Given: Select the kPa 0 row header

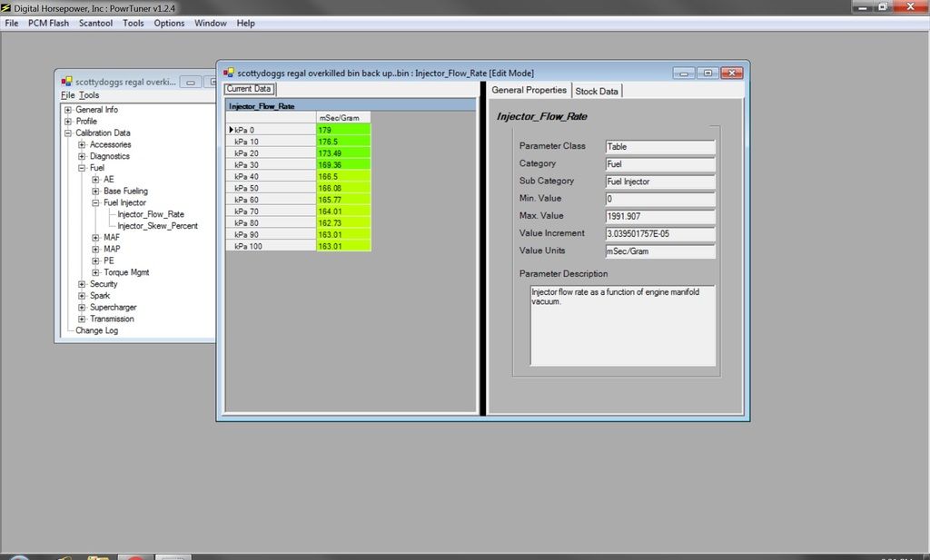Looking at the screenshot, I should click(x=271, y=130).
